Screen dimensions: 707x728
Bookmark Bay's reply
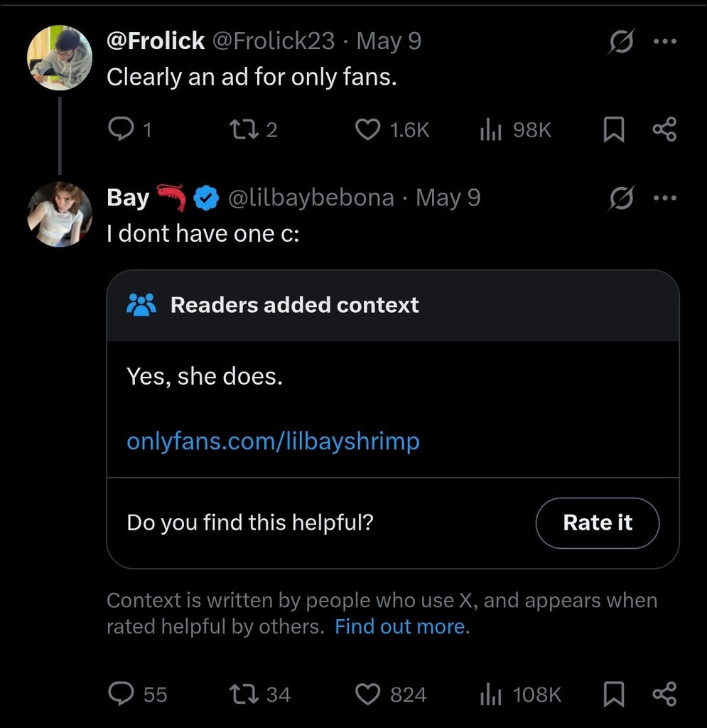point(612,693)
